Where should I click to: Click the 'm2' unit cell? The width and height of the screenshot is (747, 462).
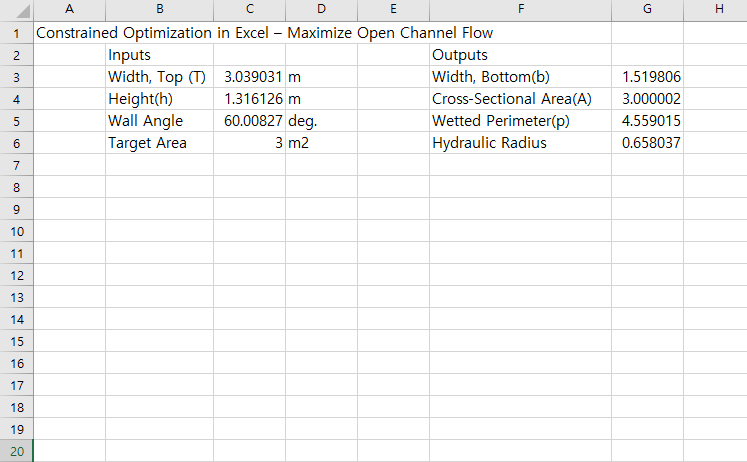click(322, 143)
